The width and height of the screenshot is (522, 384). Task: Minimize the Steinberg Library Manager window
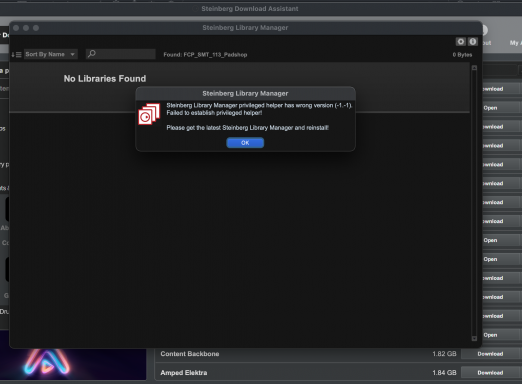(x=26, y=28)
